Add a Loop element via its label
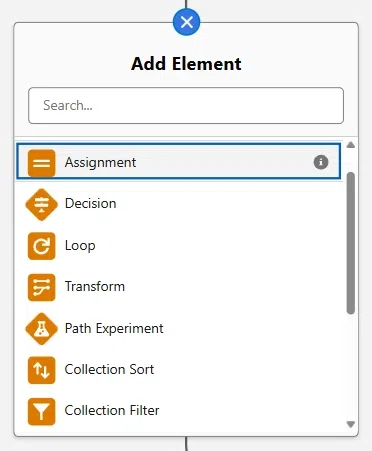The height and width of the screenshot is (451, 372). 80,246
